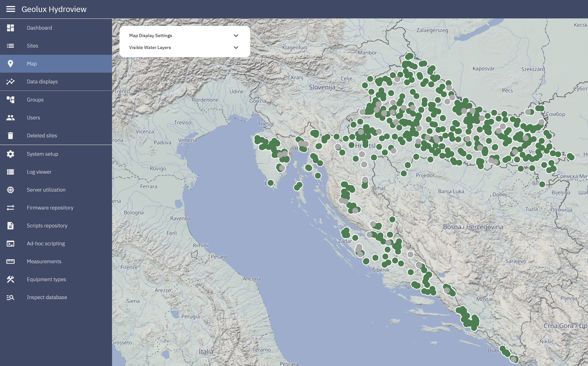
Task: Open the Log viewer page
Action: pos(39,172)
